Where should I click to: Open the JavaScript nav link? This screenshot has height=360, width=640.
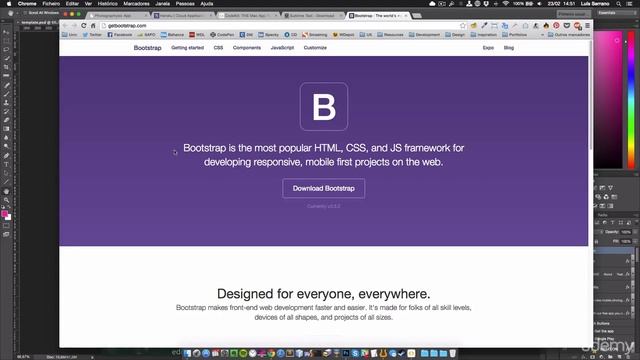point(282,48)
